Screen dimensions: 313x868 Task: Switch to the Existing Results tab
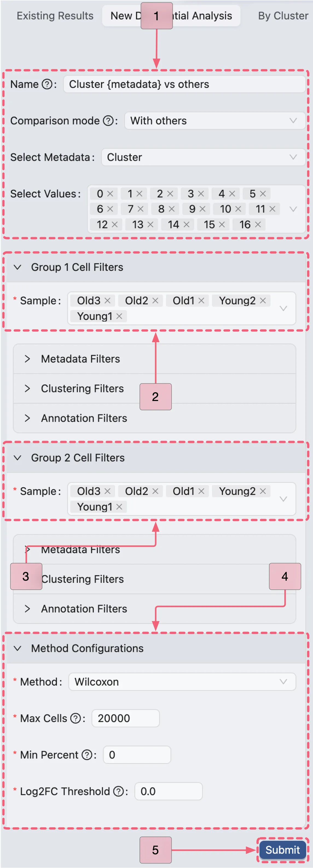(x=55, y=16)
